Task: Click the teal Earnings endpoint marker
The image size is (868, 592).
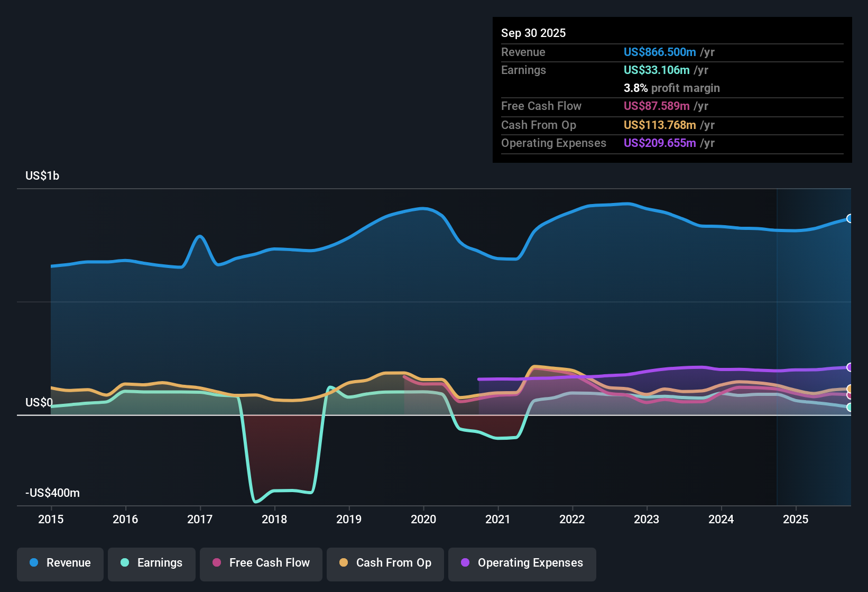Action: [849, 407]
